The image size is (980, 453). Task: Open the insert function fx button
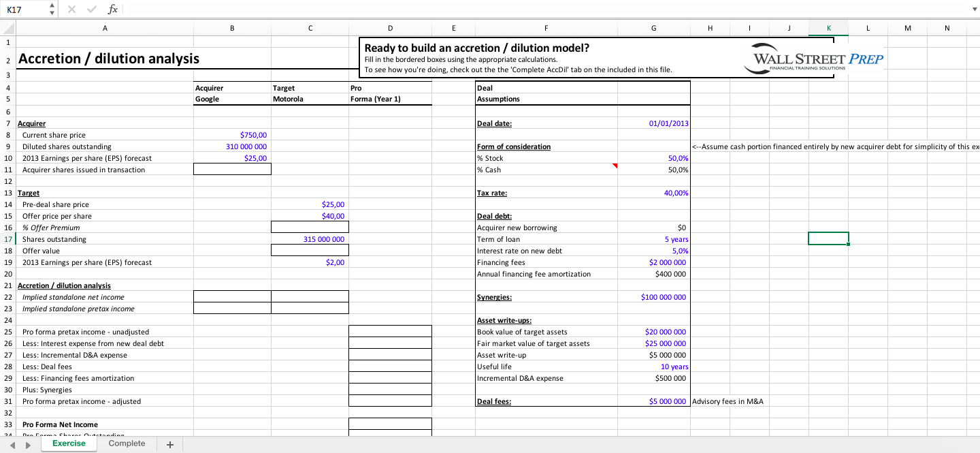click(113, 10)
